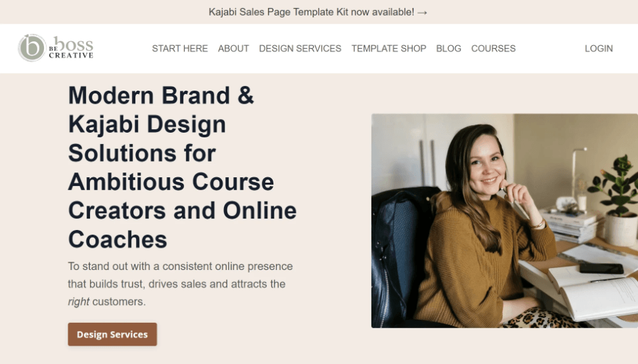
Task: Click the black smartphone on the desk
Action: [x=601, y=269]
